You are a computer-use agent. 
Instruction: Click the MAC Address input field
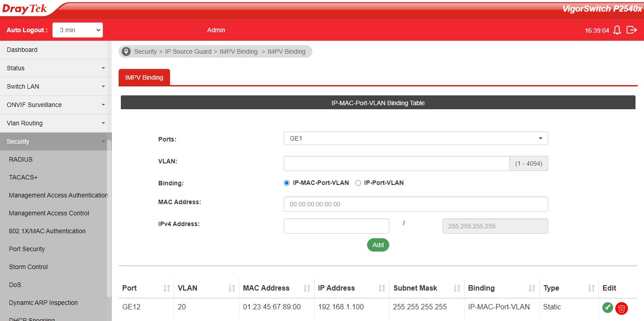tap(415, 204)
